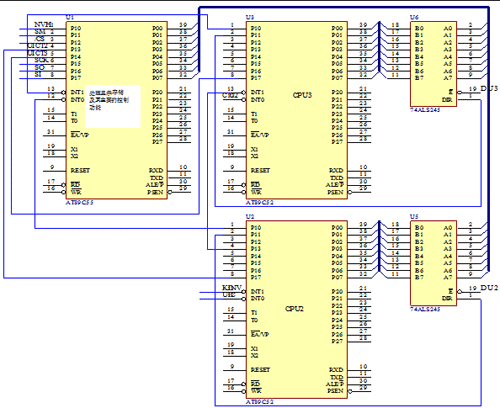Click the RESET pin of U1
Image resolution: width=500 pixels, height=408 pixels.
tap(80, 170)
